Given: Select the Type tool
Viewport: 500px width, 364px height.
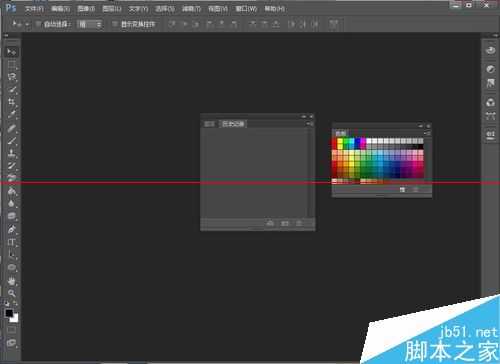Looking at the screenshot, I should pyautogui.click(x=11, y=242).
